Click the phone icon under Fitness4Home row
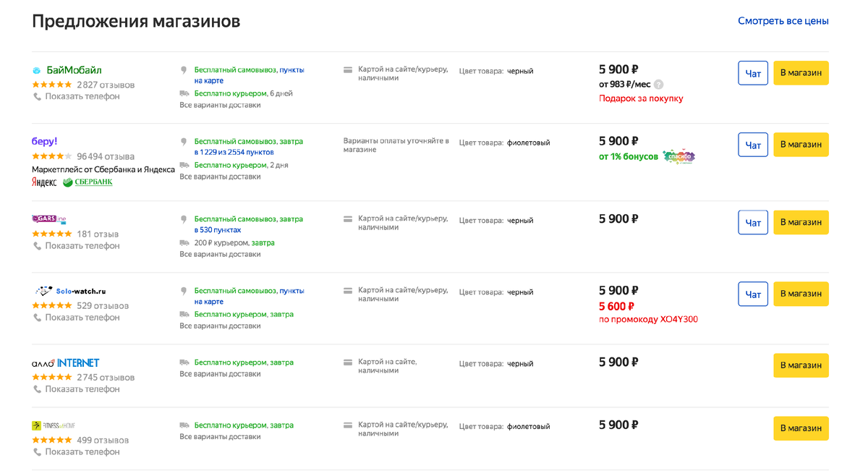This screenshot has width=868, height=471. click(37, 452)
